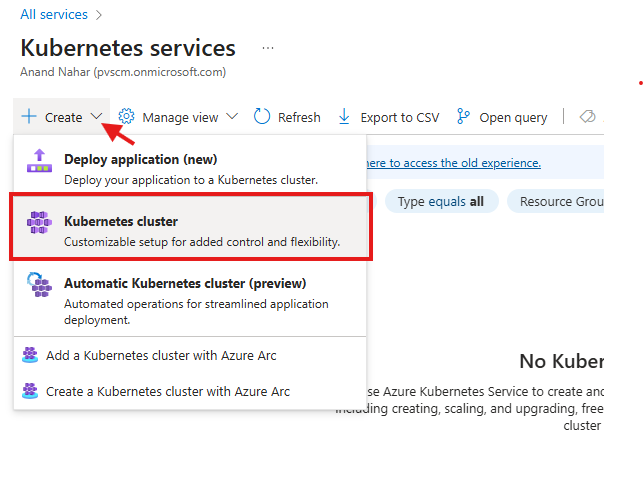
Task: Click the Manage view gear icon
Action: 126,117
